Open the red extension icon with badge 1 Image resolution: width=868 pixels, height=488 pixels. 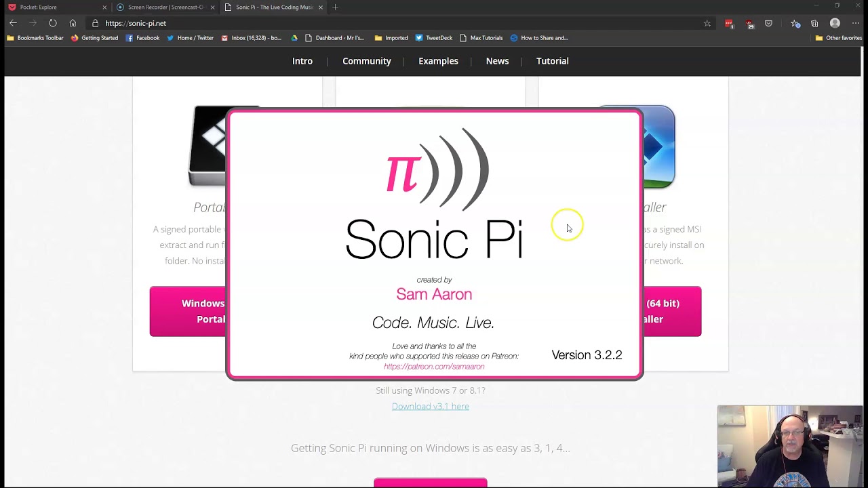(729, 23)
